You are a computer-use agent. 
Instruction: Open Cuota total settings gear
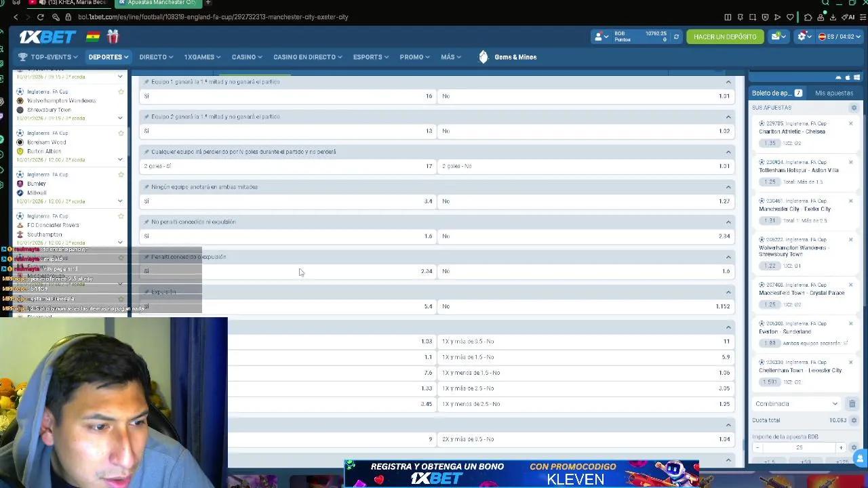(854, 420)
